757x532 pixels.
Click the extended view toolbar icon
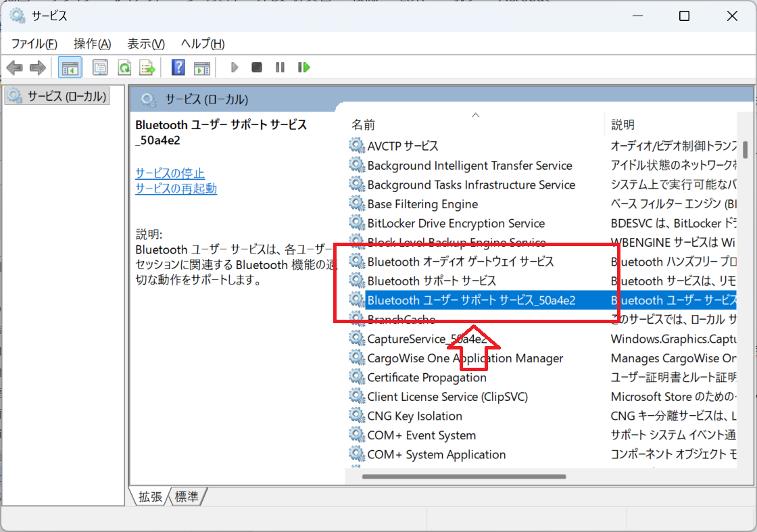tap(203, 67)
